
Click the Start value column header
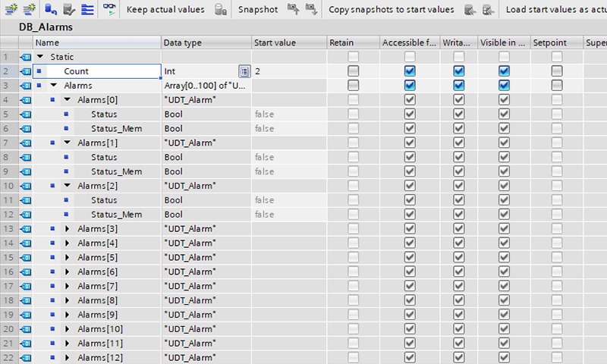[289, 42]
